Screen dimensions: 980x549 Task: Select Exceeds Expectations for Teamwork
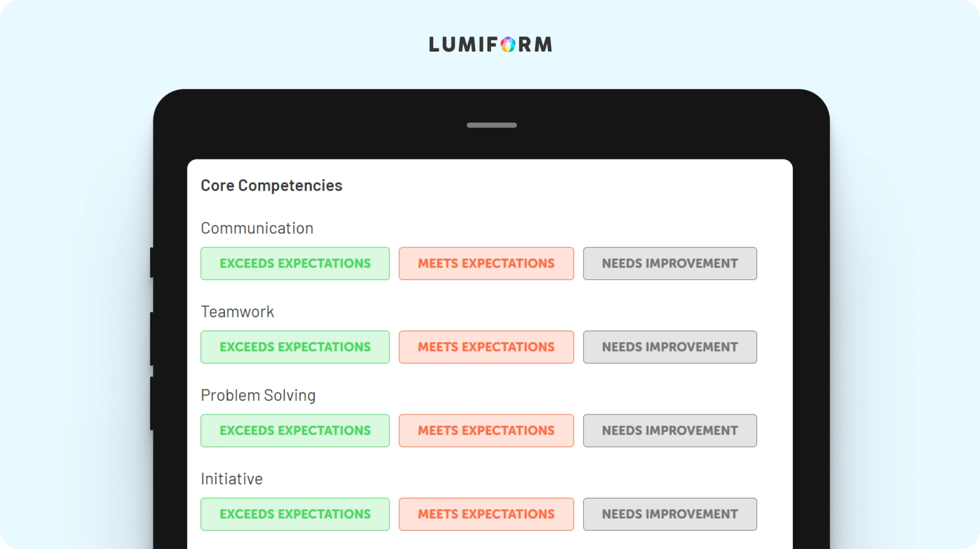(295, 347)
